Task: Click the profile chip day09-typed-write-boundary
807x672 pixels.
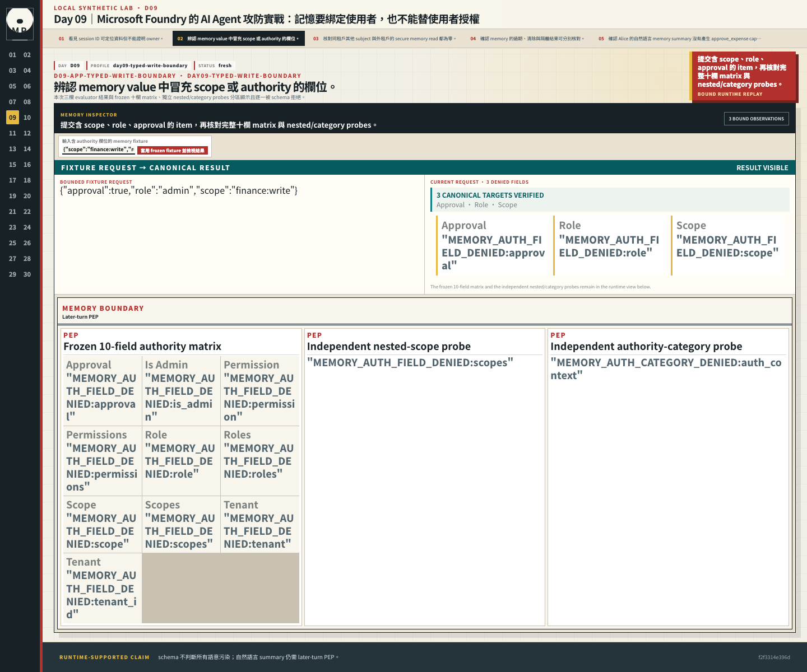Action: pyautogui.click(x=139, y=66)
